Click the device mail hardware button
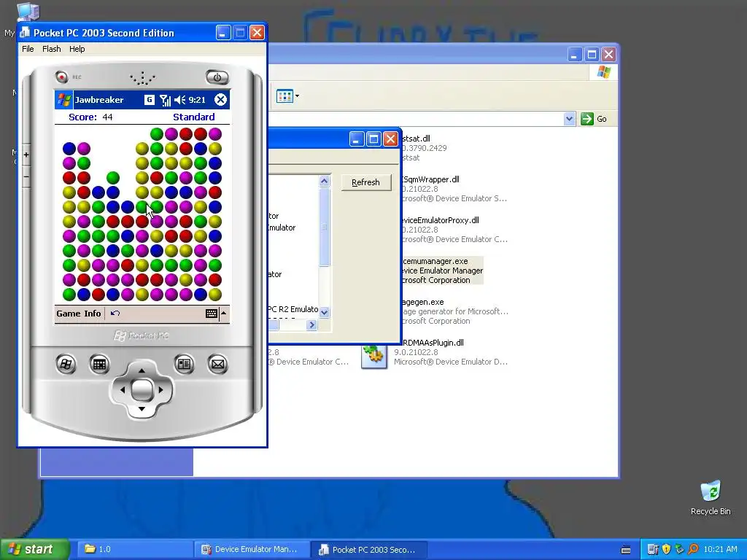The image size is (747, 560). point(217,365)
